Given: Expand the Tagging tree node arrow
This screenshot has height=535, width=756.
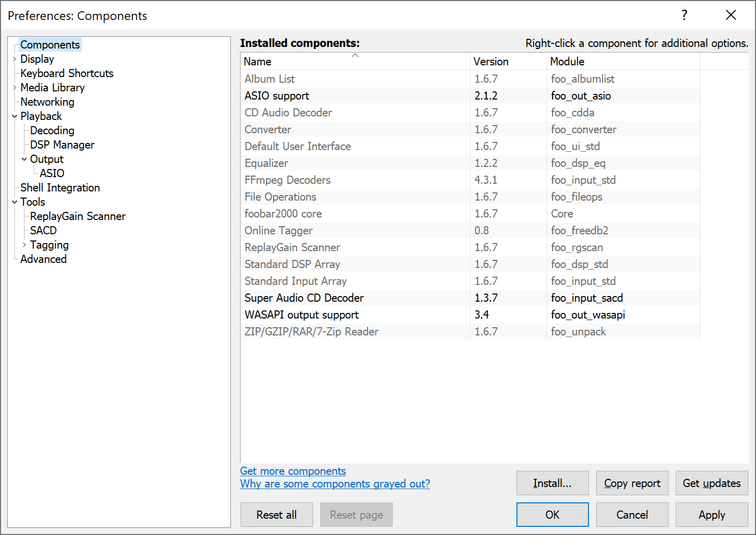Looking at the screenshot, I should click(24, 245).
